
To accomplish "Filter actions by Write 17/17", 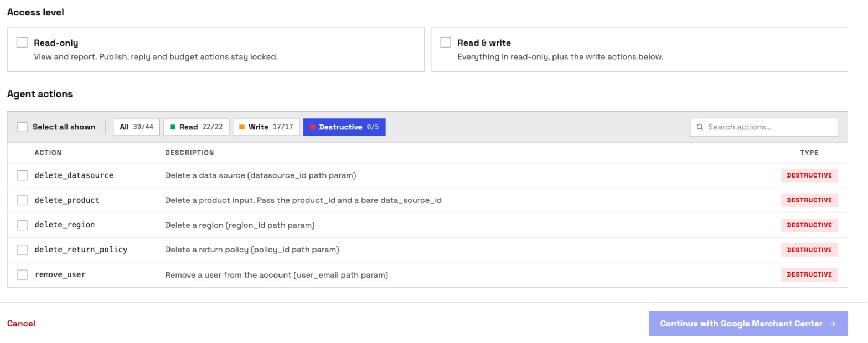I will click(266, 127).
